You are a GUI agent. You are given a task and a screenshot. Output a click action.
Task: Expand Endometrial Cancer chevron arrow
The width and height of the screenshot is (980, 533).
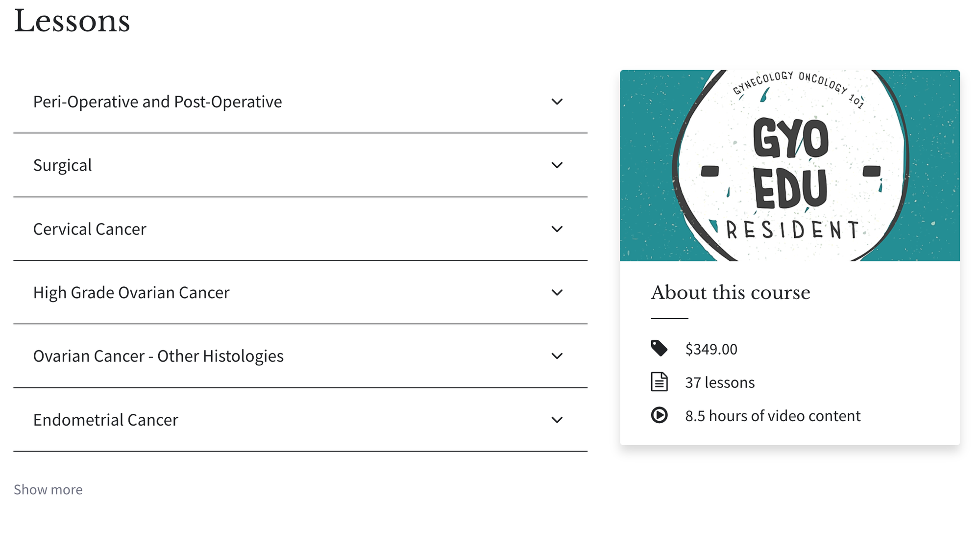(x=557, y=420)
